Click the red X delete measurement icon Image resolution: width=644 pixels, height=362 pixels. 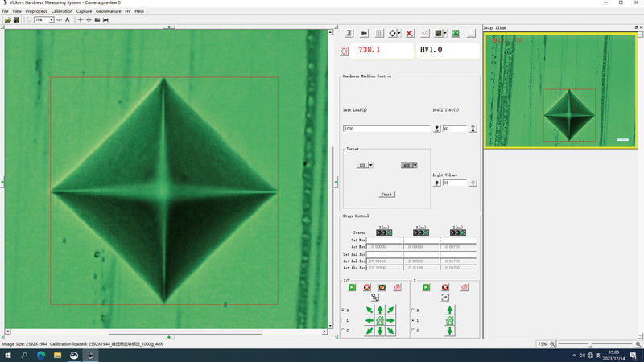410,33
